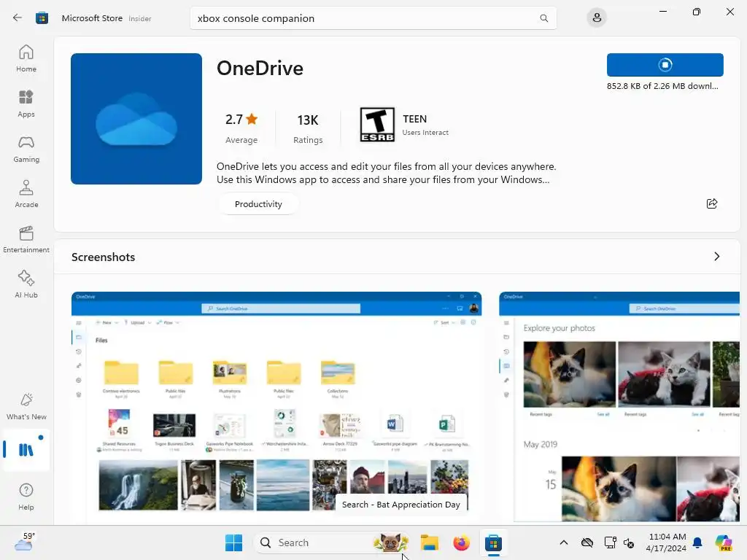Open the Arcade section in sidebar

pos(26,194)
